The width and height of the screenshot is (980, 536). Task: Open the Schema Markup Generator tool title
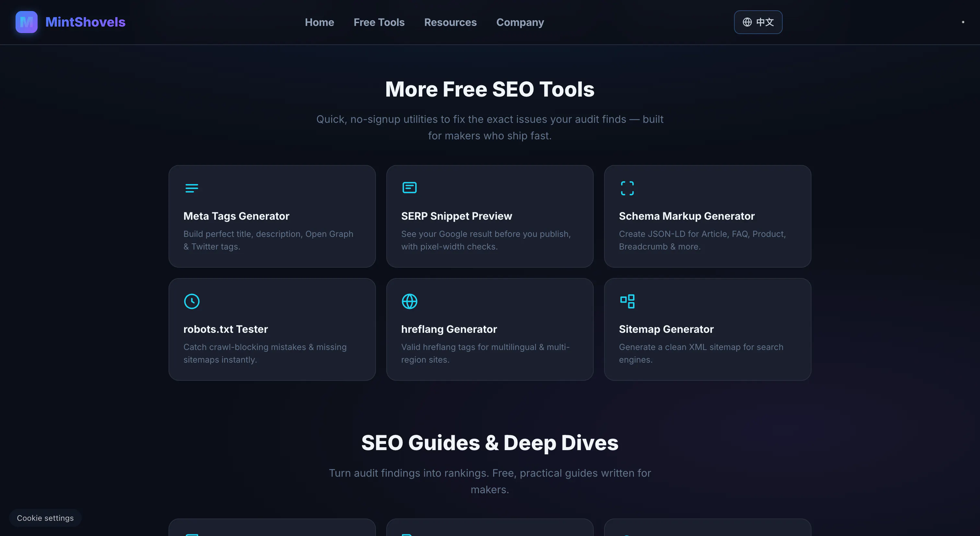[x=686, y=216]
